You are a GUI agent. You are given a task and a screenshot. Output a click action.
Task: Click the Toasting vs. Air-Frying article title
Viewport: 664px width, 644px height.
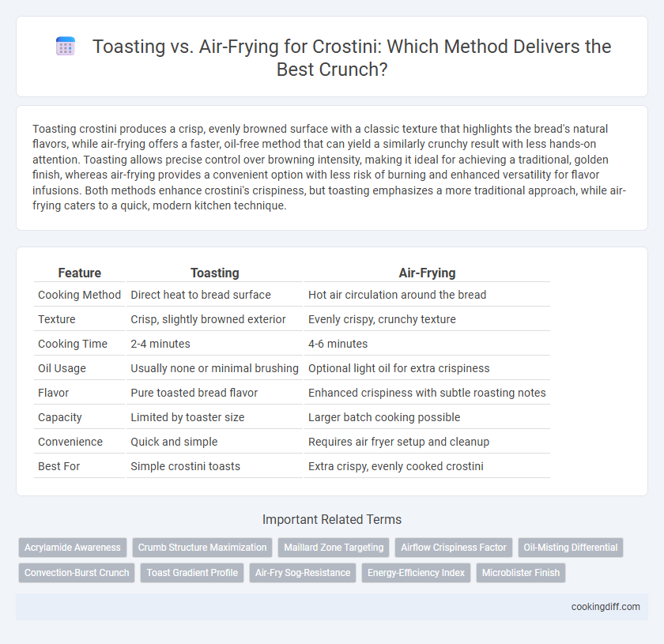coord(352,58)
